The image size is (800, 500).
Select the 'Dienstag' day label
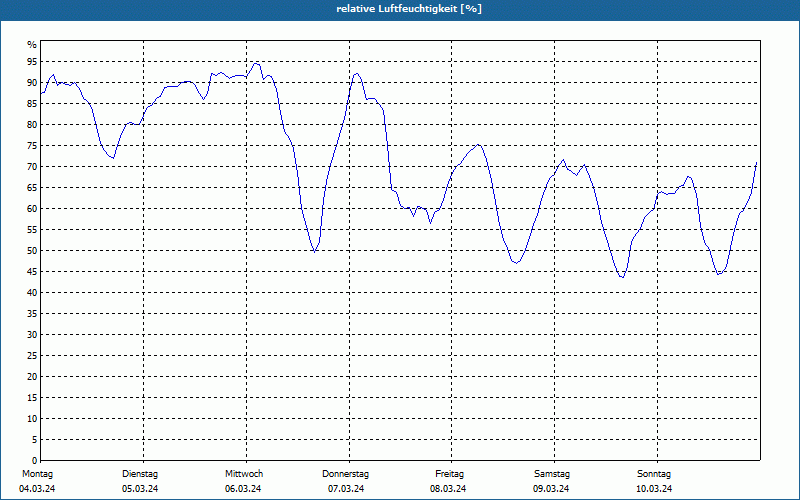pos(140,474)
